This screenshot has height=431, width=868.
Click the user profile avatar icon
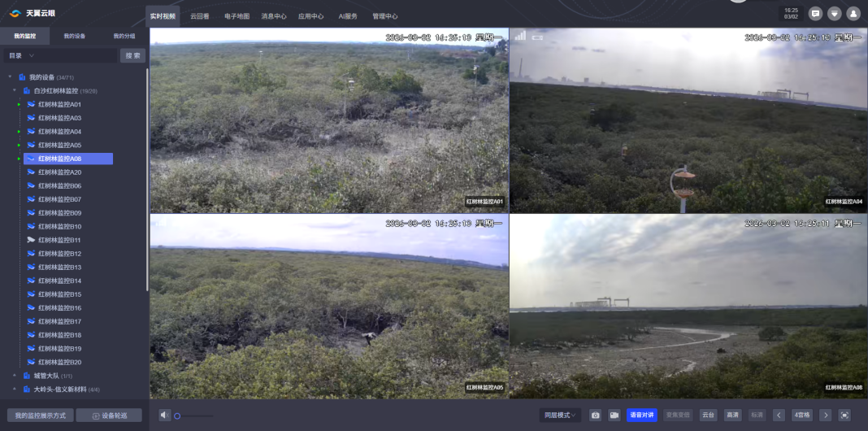click(x=853, y=14)
